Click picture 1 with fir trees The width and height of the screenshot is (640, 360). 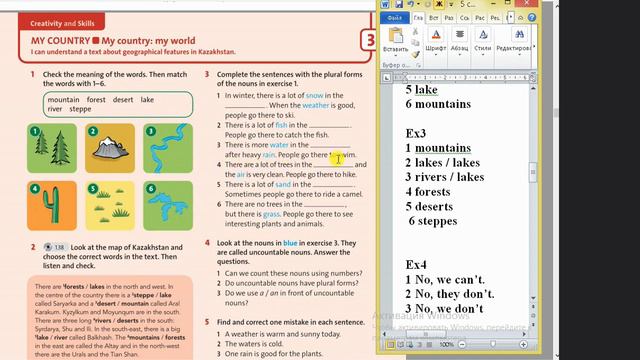(x=52, y=148)
